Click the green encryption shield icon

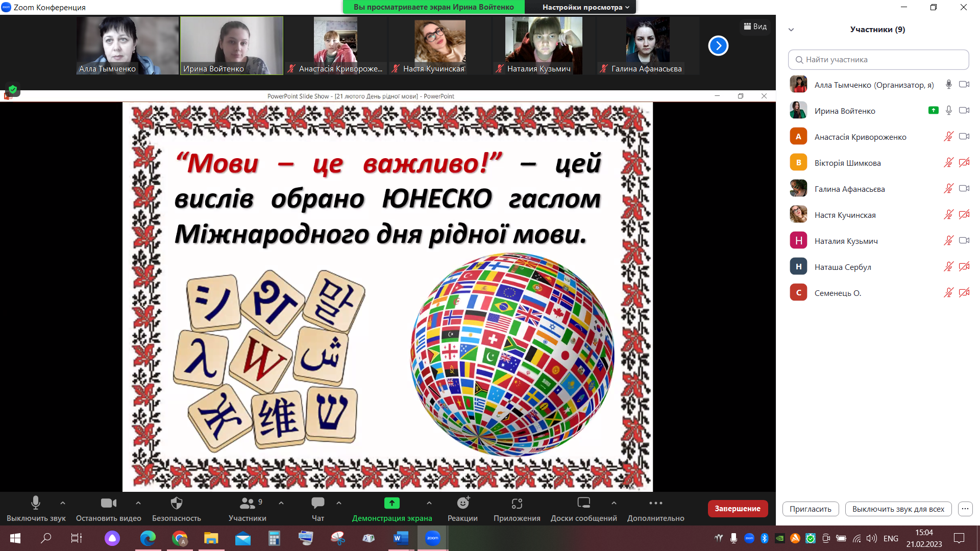(13, 89)
